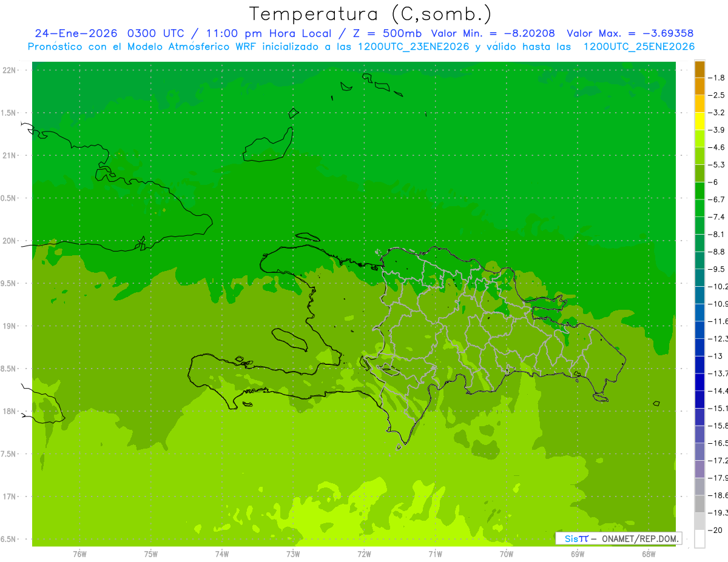
Task: Click the swatch between -13 and -13.7
Action: [x=699, y=365]
